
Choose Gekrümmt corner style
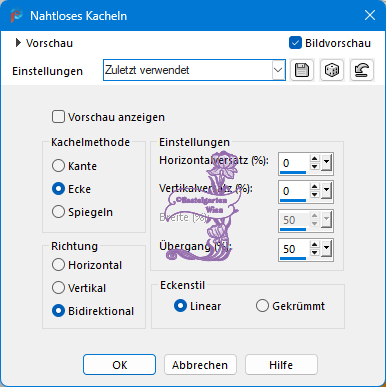(x=262, y=306)
